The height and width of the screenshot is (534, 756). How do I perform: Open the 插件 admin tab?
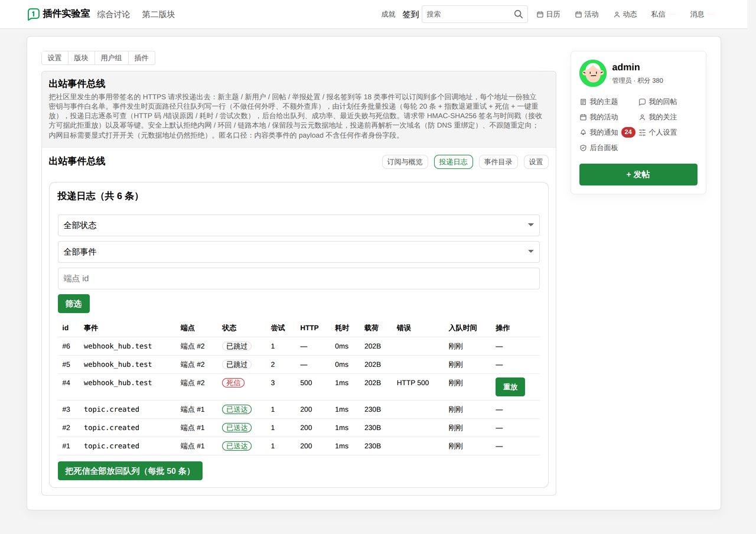142,58
